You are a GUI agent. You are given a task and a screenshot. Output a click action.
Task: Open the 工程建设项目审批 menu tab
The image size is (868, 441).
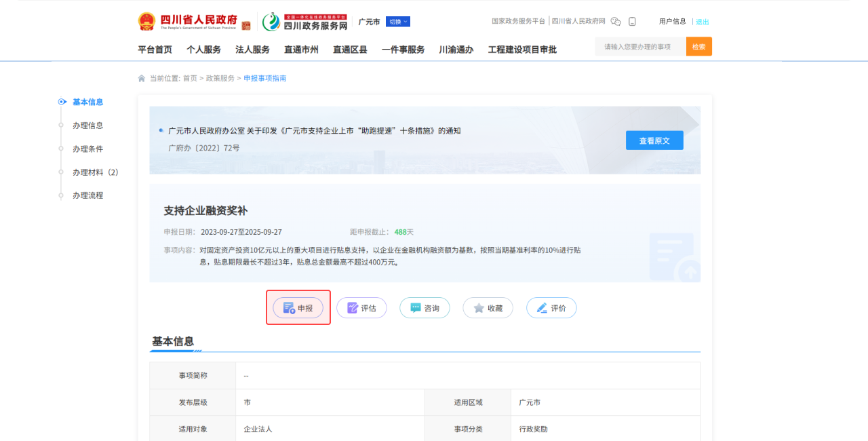coord(522,50)
